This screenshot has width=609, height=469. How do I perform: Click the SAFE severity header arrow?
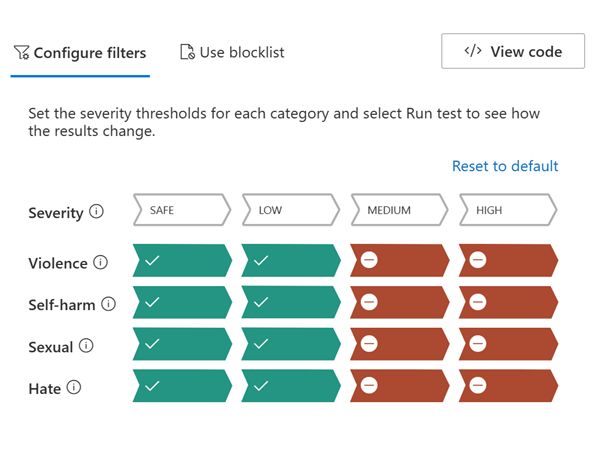pyautogui.click(x=182, y=210)
